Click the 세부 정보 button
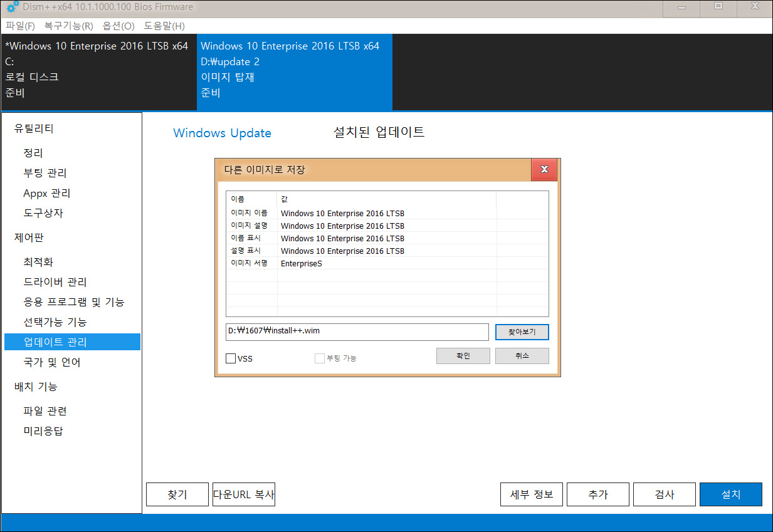 pyautogui.click(x=532, y=494)
